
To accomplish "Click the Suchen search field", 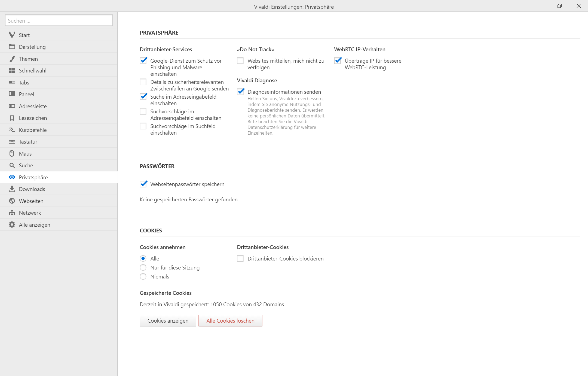I will click(x=59, y=20).
